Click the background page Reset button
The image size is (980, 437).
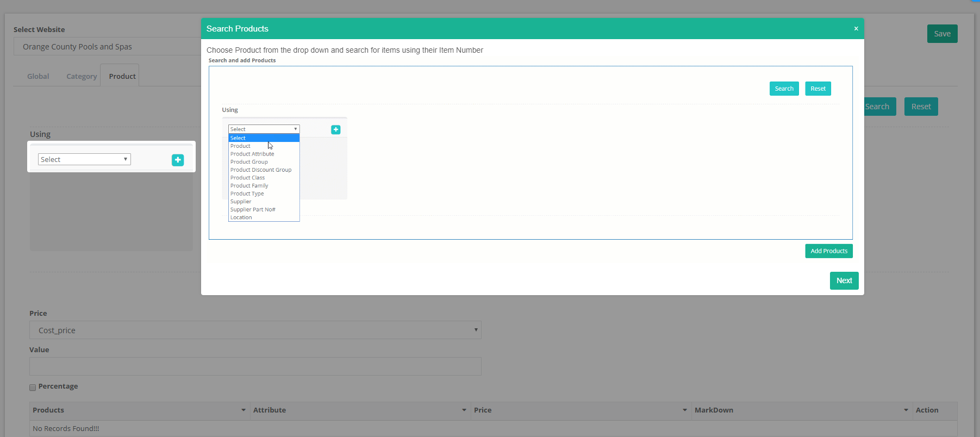(x=921, y=107)
